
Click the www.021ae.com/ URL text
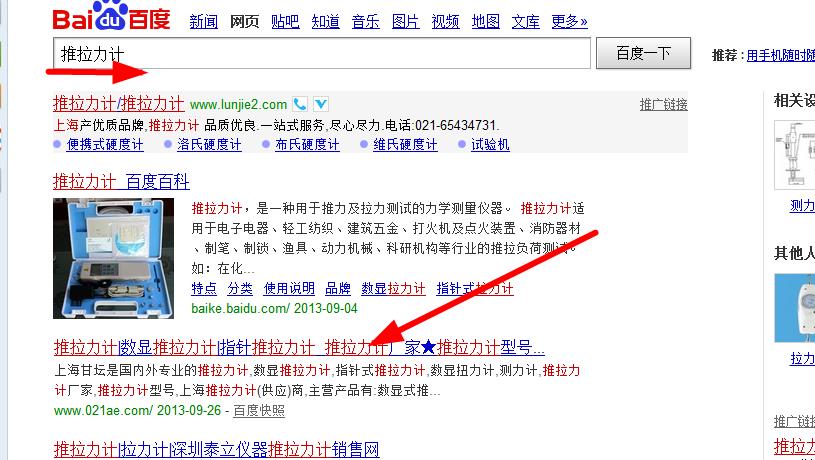103,410
